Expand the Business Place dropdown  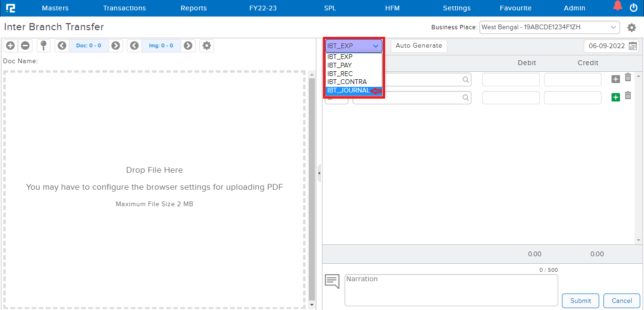(x=549, y=27)
